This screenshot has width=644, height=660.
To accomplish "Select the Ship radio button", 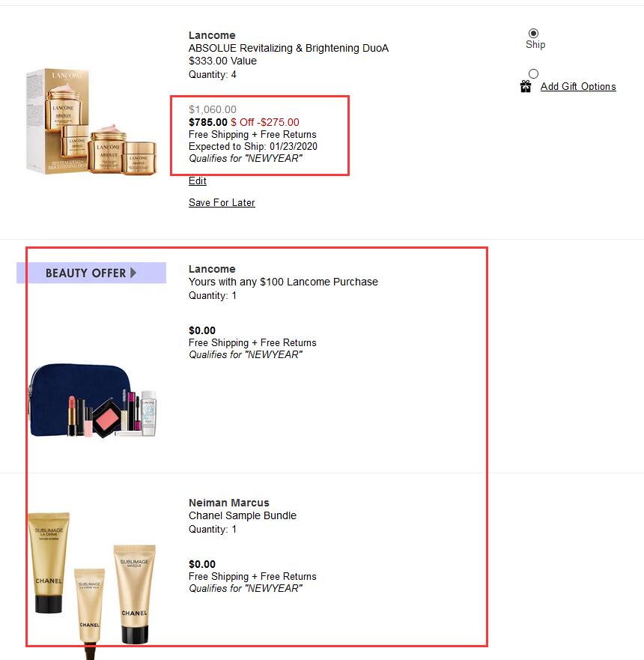I will click(x=533, y=33).
